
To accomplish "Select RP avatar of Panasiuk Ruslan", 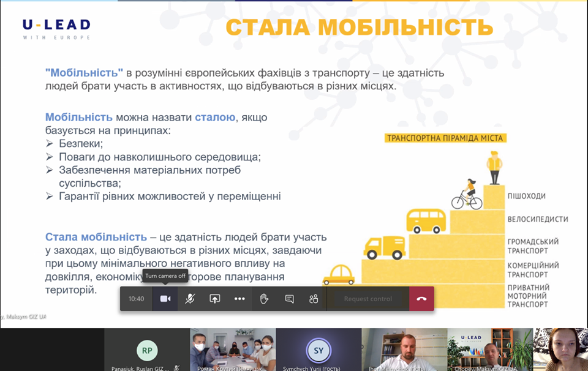I will pos(147,350).
